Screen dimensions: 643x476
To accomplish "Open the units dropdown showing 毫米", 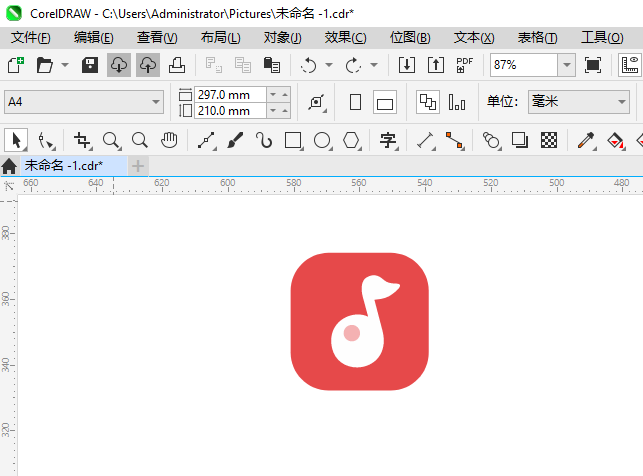I will coord(579,102).
